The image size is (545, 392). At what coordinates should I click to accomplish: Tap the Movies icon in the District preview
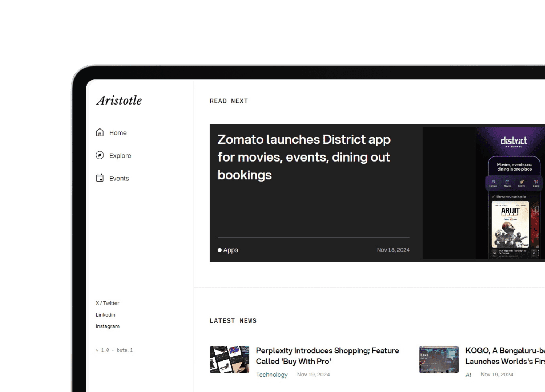click(x=507, y=183)
